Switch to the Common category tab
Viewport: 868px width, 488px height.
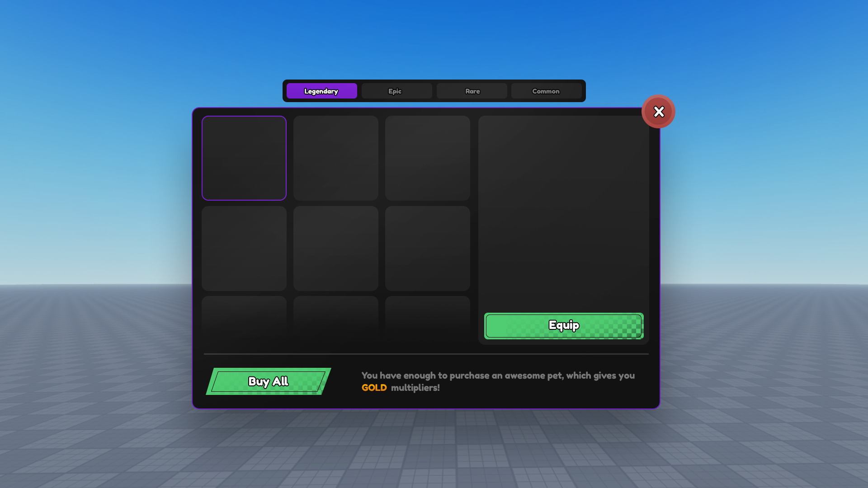coord(546,90)
